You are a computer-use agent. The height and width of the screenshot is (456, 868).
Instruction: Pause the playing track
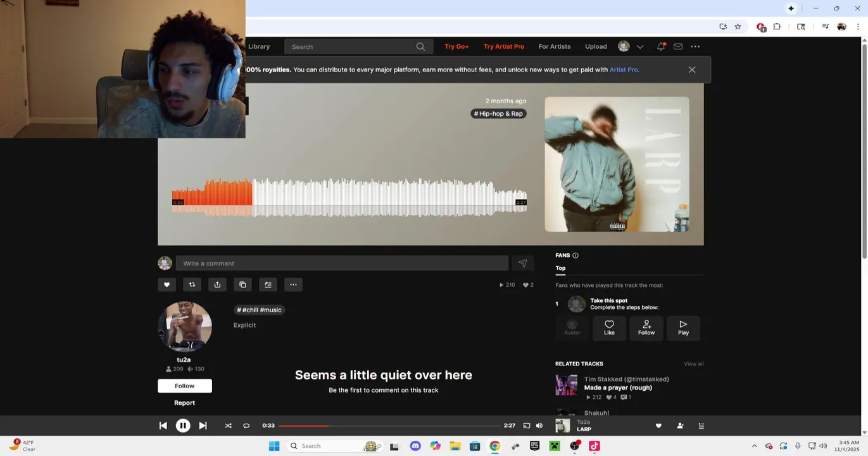[x=183, y=426]
